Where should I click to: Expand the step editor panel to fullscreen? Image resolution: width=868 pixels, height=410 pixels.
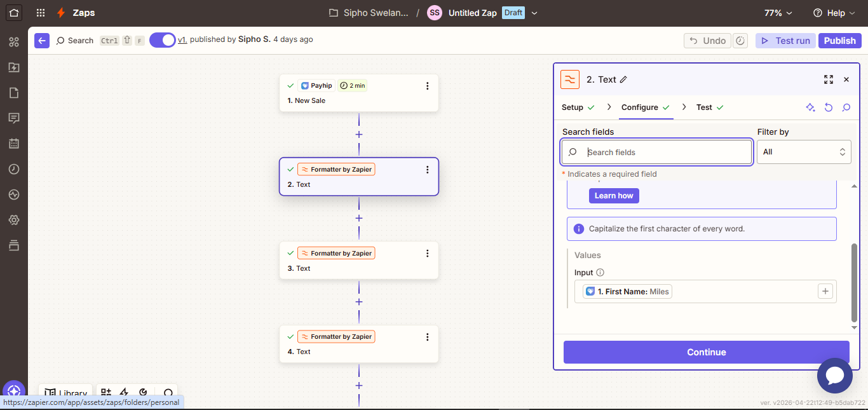pyautogui.click(x=829, y=79)
